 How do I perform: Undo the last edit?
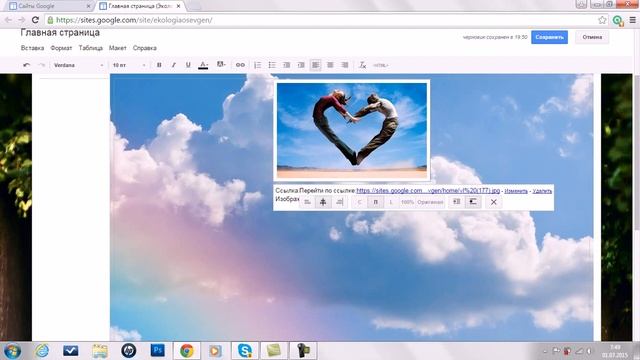click(x=27, y=65)
